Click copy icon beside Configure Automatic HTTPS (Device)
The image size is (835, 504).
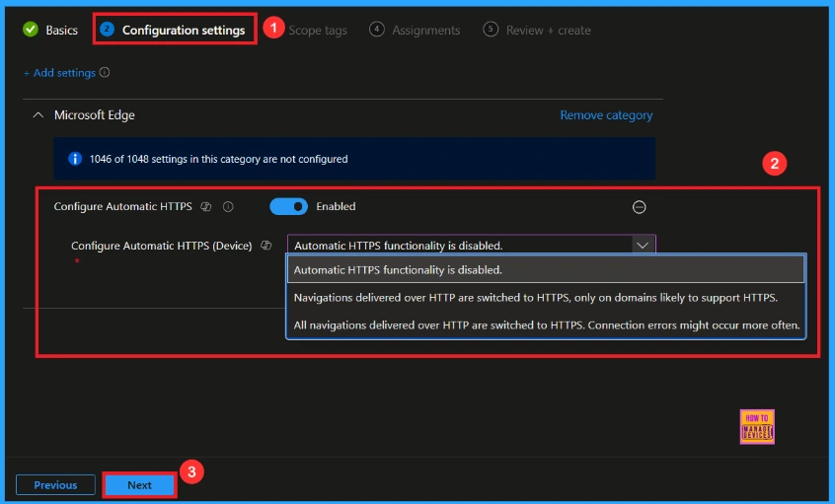pyautogui.click(x=266, y=246)
